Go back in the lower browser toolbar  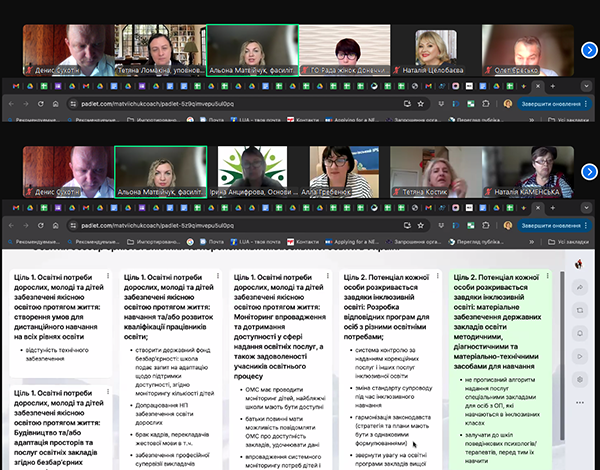click(x=11, y=225)
